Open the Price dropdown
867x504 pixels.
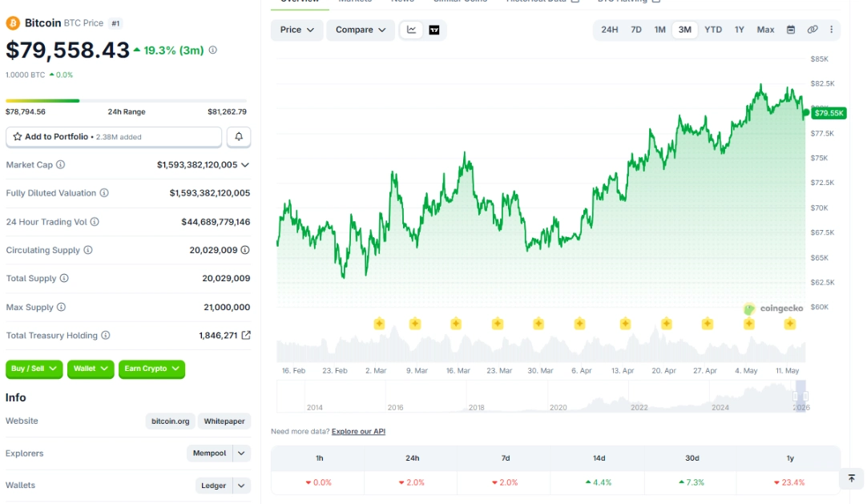click(x=297, y=30)
